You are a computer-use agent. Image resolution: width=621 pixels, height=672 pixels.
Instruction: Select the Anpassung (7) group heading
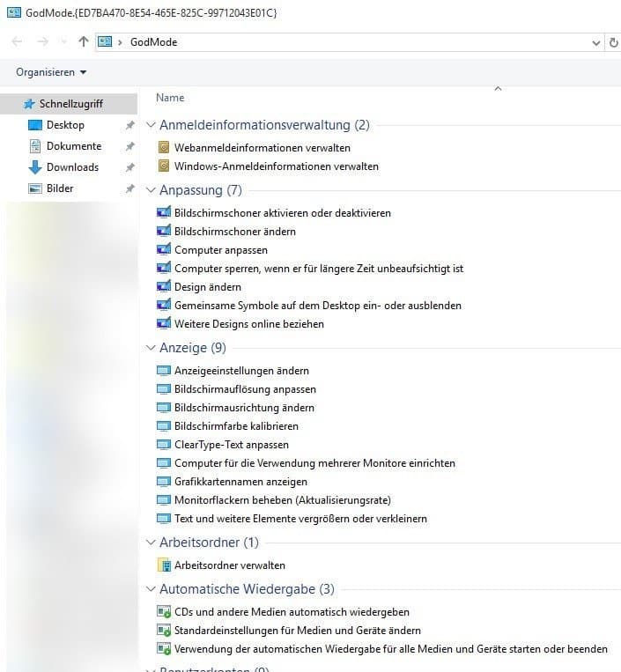pyautogui.click(x=201, y=190)
